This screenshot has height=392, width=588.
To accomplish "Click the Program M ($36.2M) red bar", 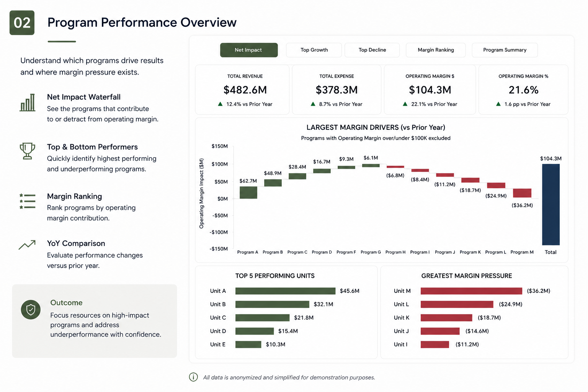I will 522,193.
